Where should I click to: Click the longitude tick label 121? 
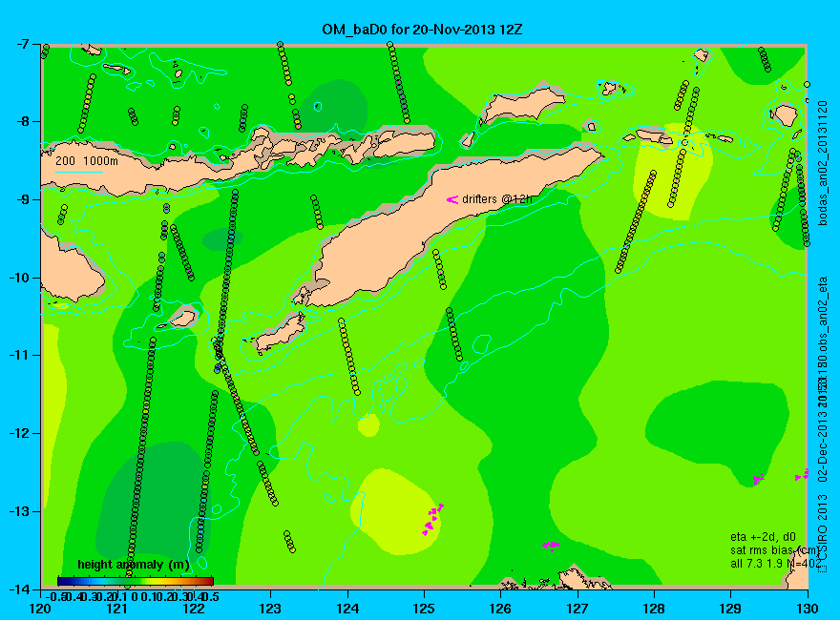pos(117,609)
